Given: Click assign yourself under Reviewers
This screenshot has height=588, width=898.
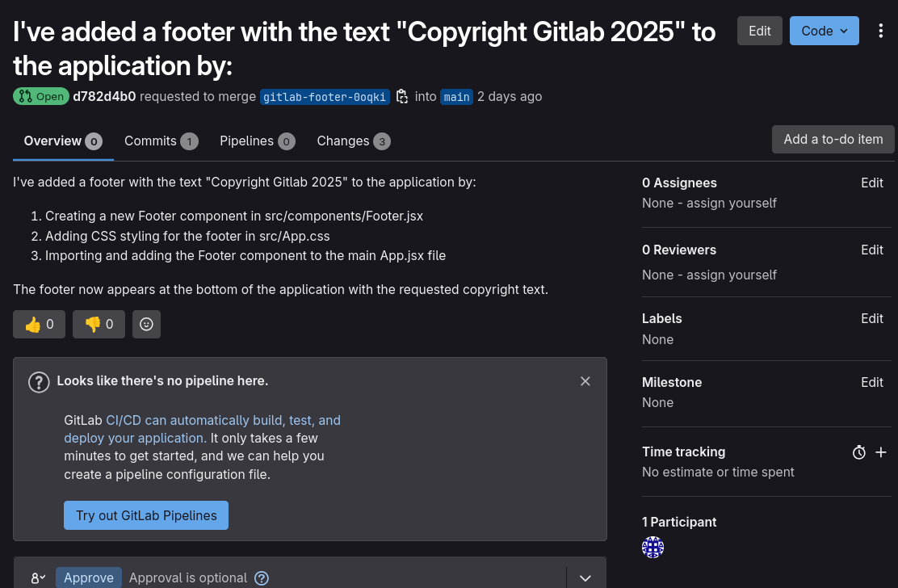Looking at the screenshot, I should [x=732, y=275].
